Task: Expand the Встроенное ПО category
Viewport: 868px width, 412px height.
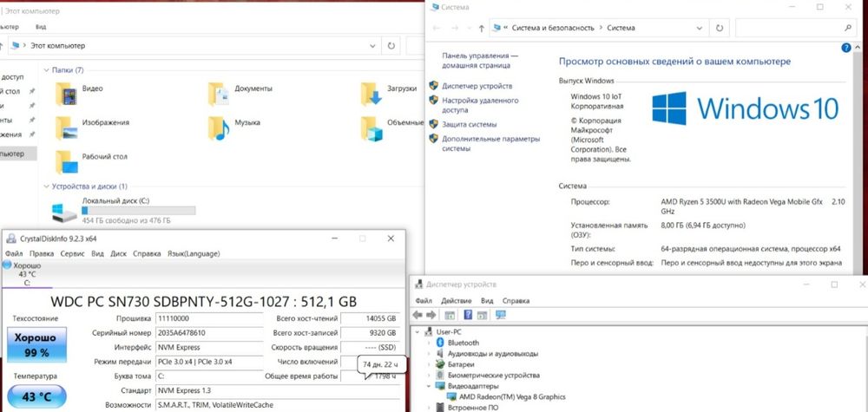Action: click(428, 408)
